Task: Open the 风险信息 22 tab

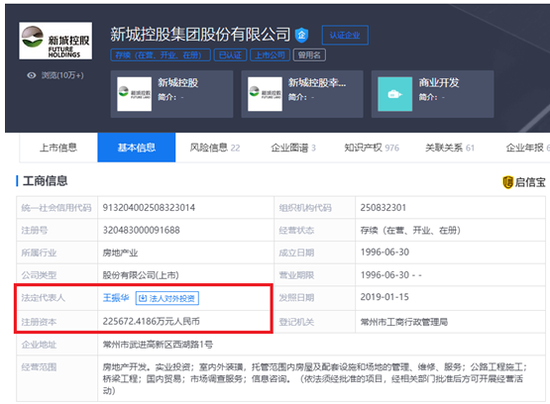Action: point(215,148)
